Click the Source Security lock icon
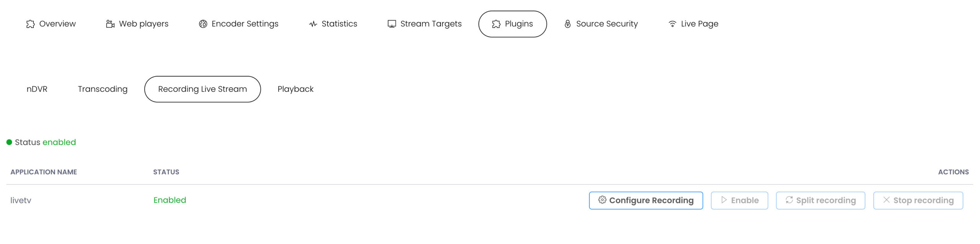The width and height of the screenshot is (980, 244). click(567, 24)
